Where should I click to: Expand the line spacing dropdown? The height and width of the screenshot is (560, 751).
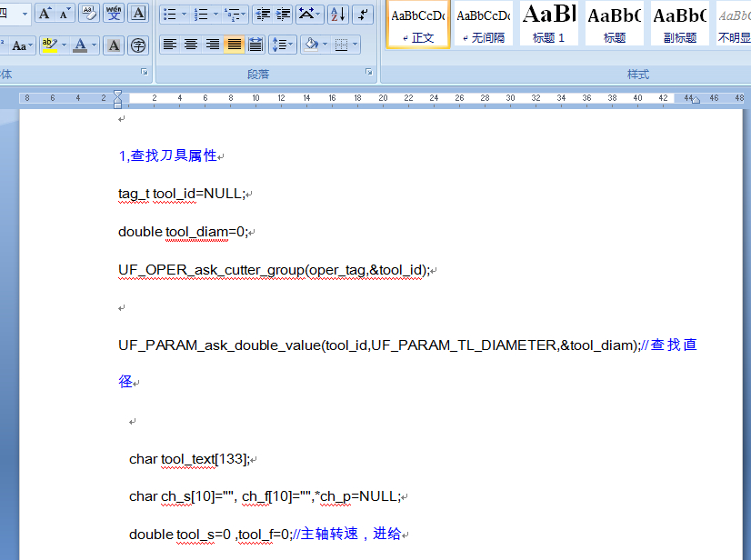pos(290,45)
